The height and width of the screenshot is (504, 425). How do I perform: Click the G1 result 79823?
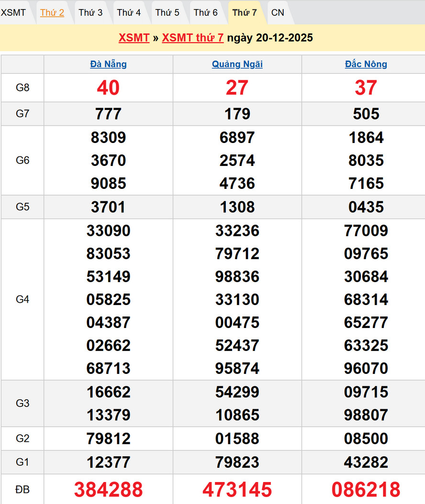point(237,462)
